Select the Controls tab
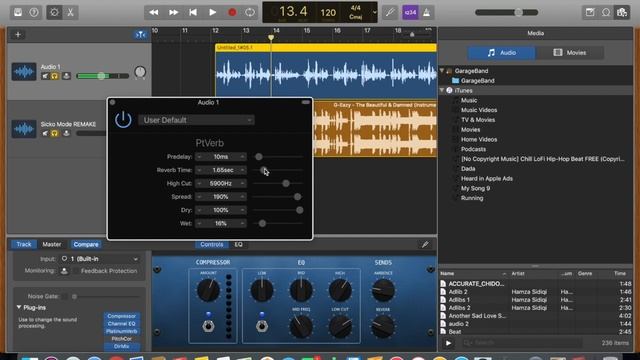This screenshot has height=360, width=640. [x=211, y=244]
